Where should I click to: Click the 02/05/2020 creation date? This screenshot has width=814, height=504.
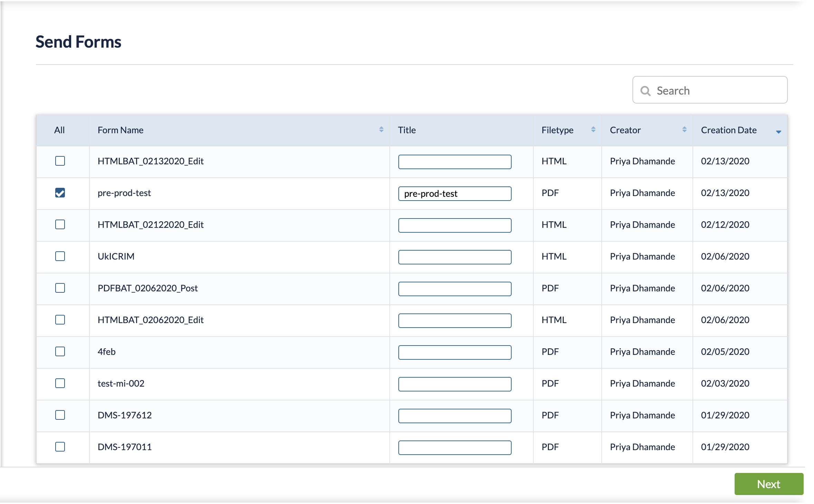pos(725,352)
